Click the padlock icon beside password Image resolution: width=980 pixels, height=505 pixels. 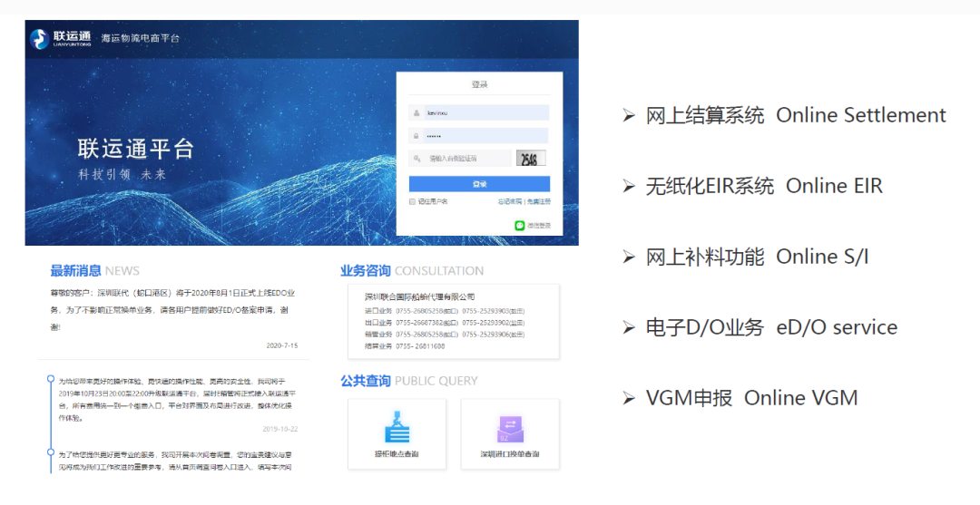(416, 135)
